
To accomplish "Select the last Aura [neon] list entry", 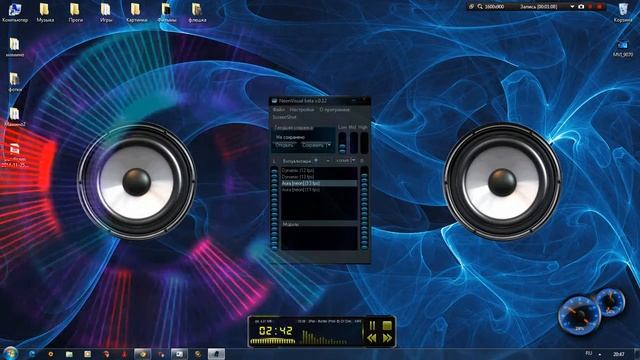I will click(x=319, y=190).
